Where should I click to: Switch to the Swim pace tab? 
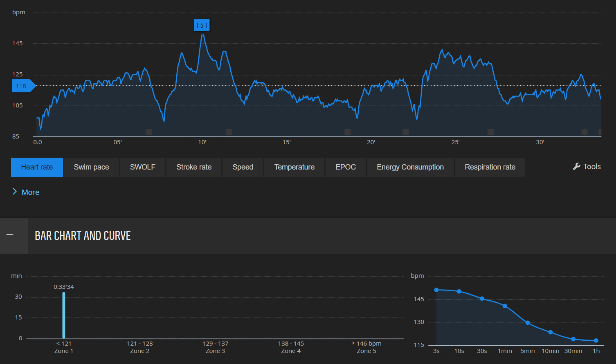pos(91,167)
